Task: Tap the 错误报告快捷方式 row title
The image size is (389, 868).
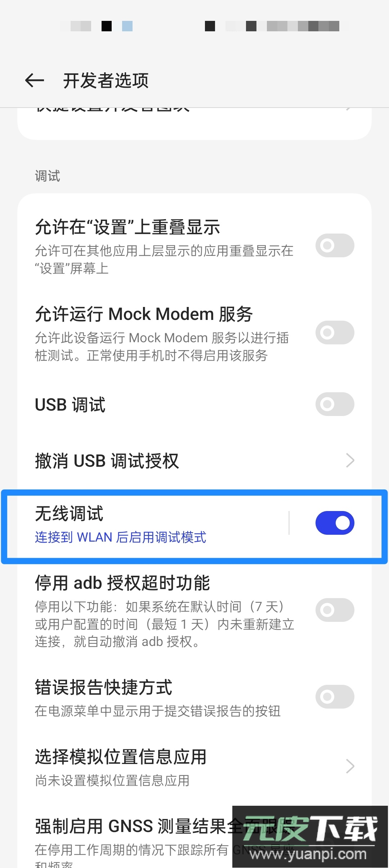Action: (x=104, y=687)
